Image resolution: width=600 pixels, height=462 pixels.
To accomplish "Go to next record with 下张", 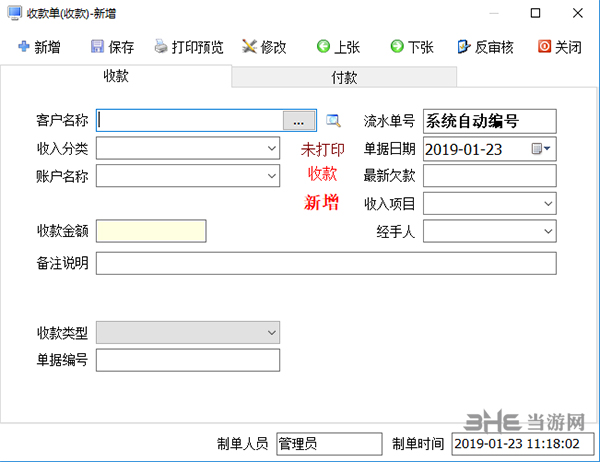I will click(x=412, y=47).
